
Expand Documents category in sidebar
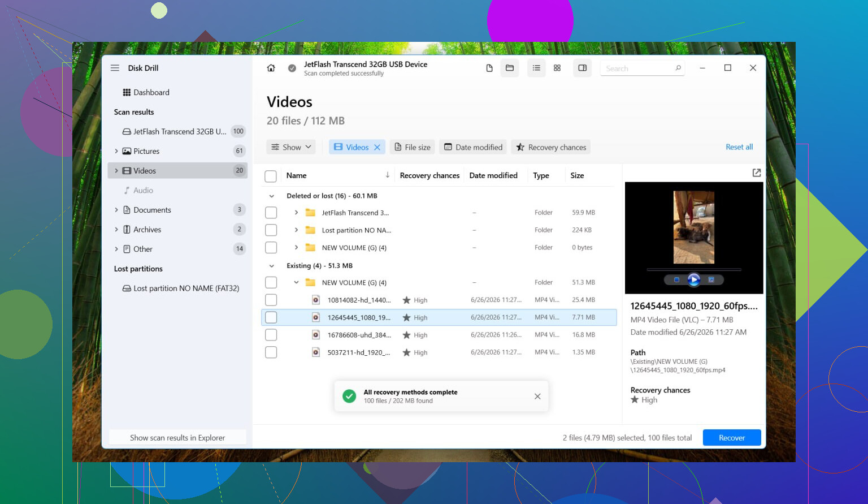coord(116,210)
